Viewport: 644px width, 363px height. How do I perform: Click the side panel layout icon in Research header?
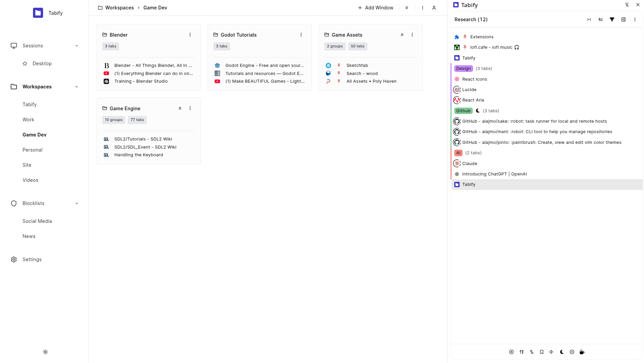click(623, 19)
